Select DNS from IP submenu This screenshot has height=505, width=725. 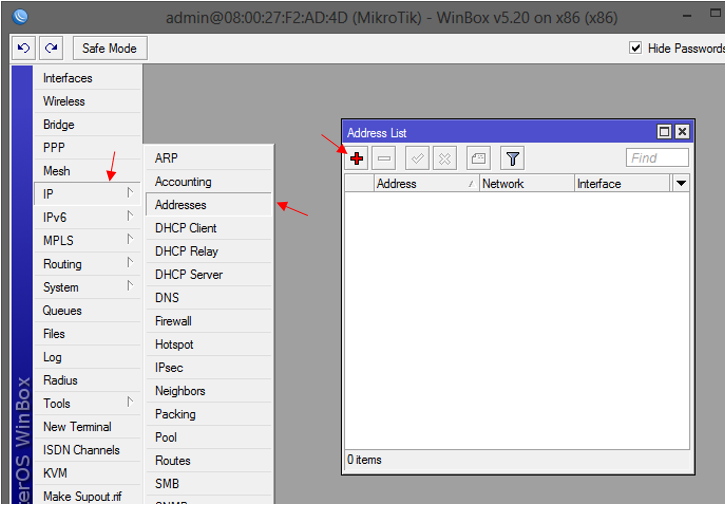coord(209,297)
